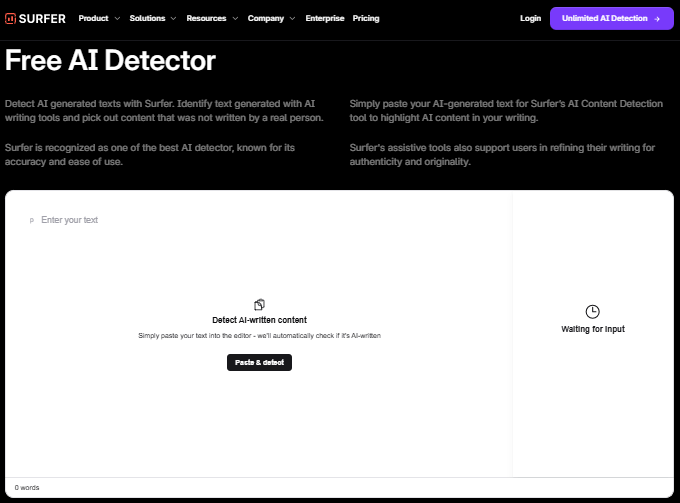The height and width of the screenshot is (503, 680).
Task: Click the paragraph starting 'Simply paste your AI-generated text'
Action: point(506,111)
